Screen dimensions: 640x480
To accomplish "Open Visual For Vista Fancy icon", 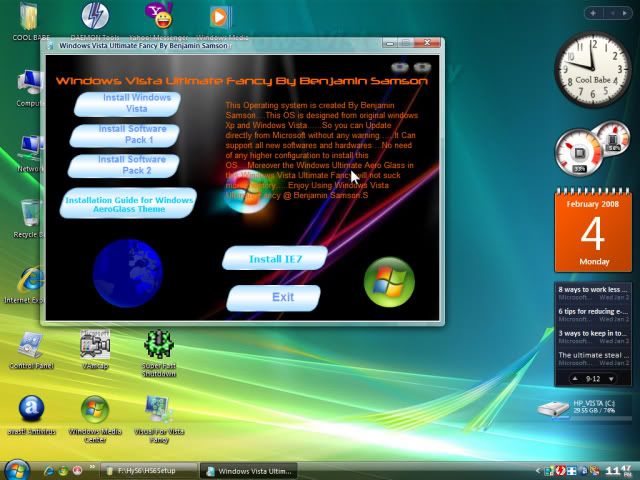I will [x=159, y=419].
